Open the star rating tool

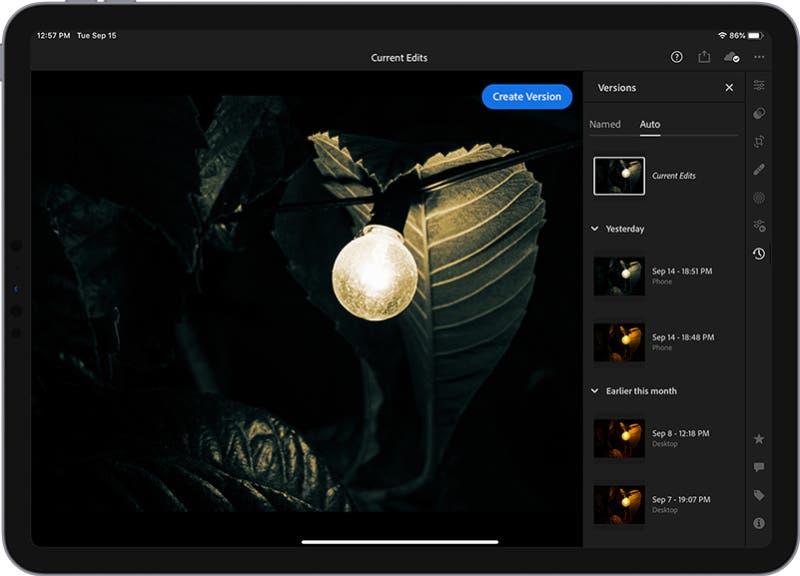[759, 438]
